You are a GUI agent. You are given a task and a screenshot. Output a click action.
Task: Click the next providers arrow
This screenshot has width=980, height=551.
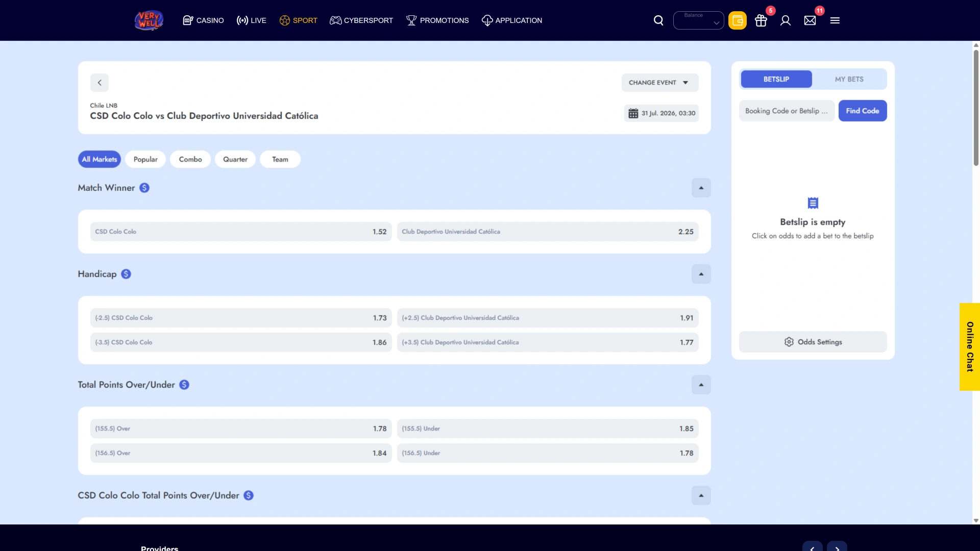(837, 547)
